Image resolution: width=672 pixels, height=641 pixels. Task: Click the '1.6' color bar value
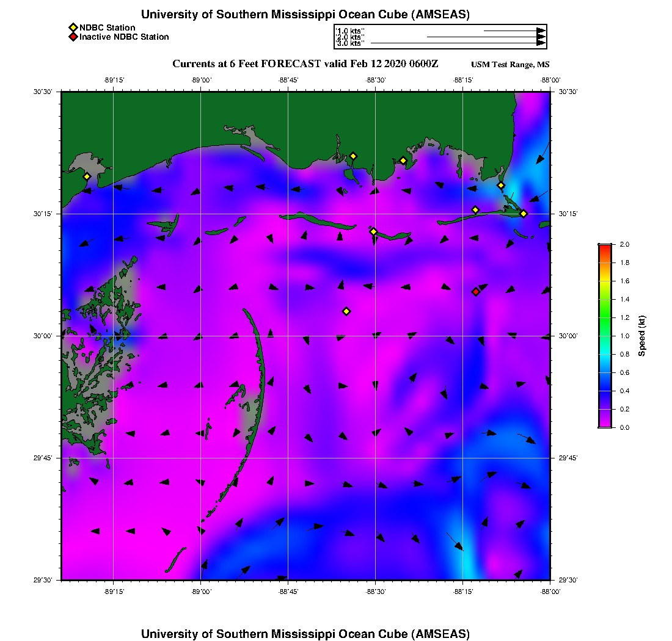pyautogui.click(x=624, y=281)
